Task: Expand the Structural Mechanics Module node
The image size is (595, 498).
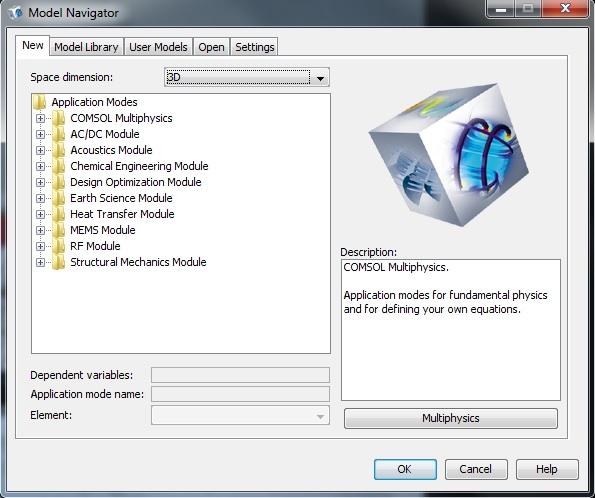Action: pyautogui.click(x=40, y=262)
